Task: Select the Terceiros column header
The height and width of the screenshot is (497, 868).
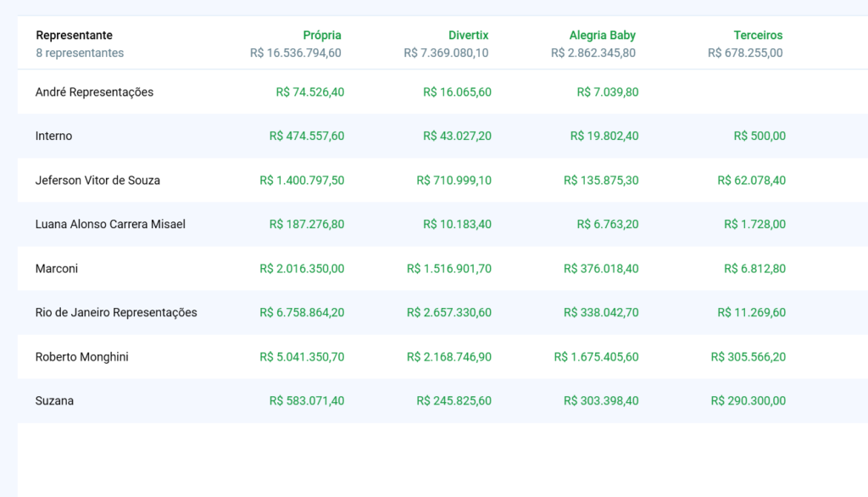Action: 759,36
